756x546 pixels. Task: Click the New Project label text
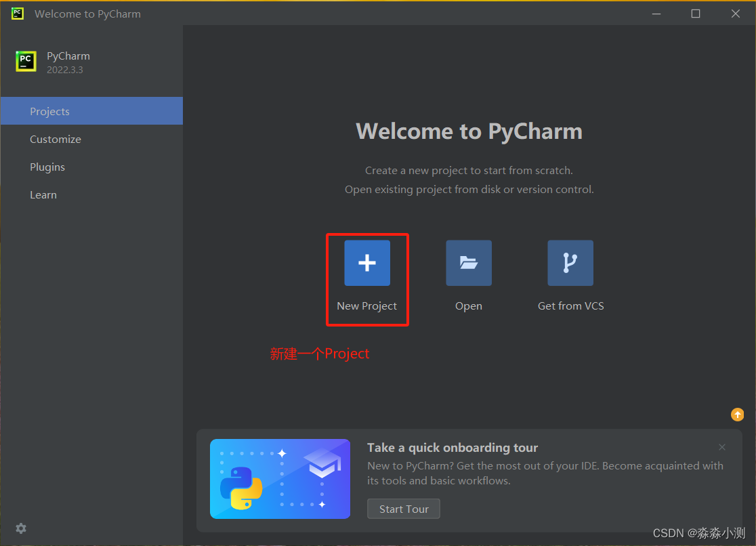(x=367, y=306)
